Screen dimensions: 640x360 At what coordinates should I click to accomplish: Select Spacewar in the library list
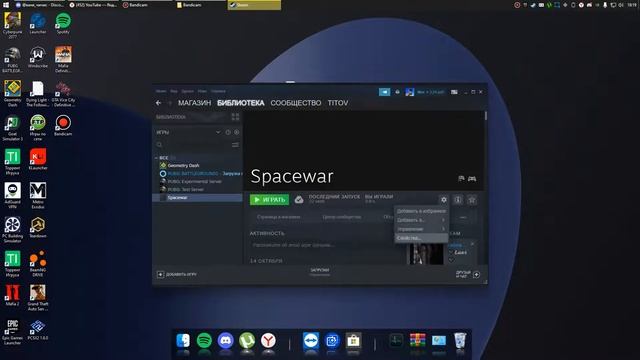(x=198, y=198)
